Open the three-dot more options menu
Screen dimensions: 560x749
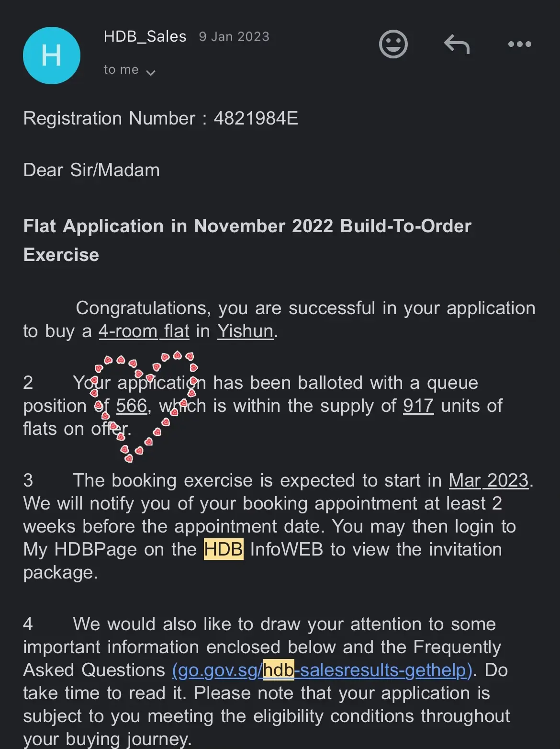[519, 45]
